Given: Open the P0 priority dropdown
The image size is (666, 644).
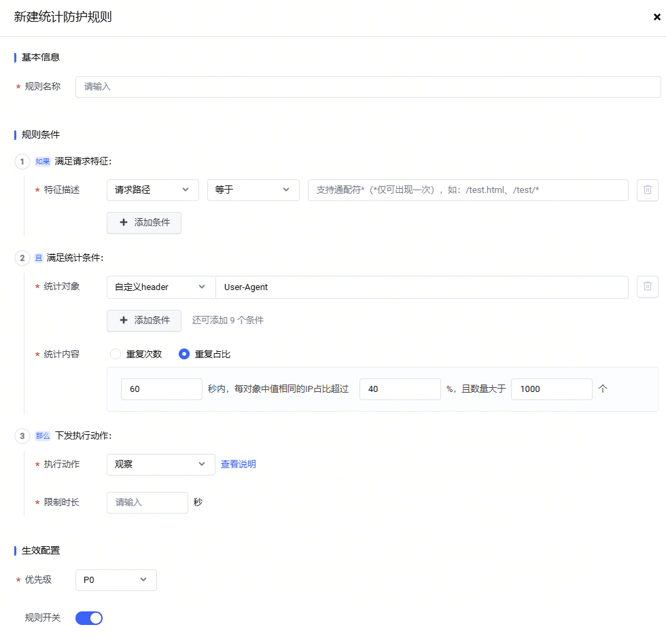Looking at the screenshot, I should click(116, 580).
